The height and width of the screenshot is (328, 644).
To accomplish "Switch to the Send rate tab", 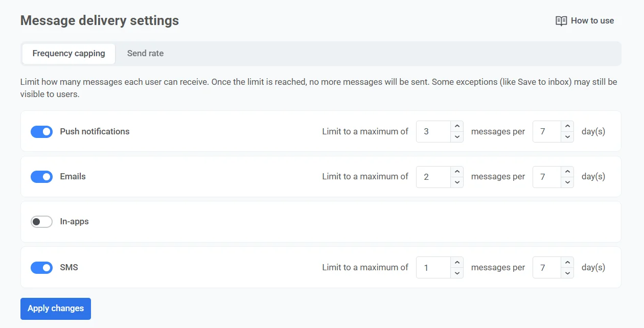I will [145, 54].
